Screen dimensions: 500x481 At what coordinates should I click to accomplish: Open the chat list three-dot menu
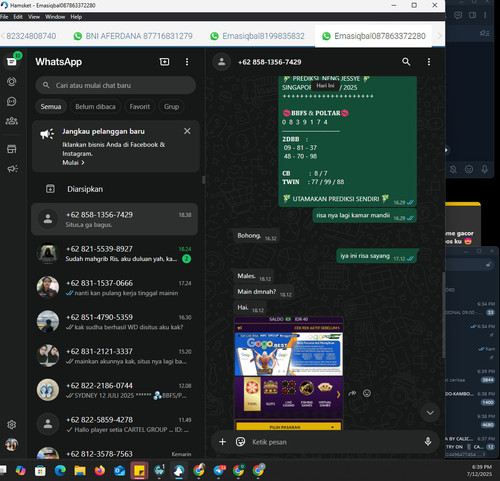(x=187, y=62)
